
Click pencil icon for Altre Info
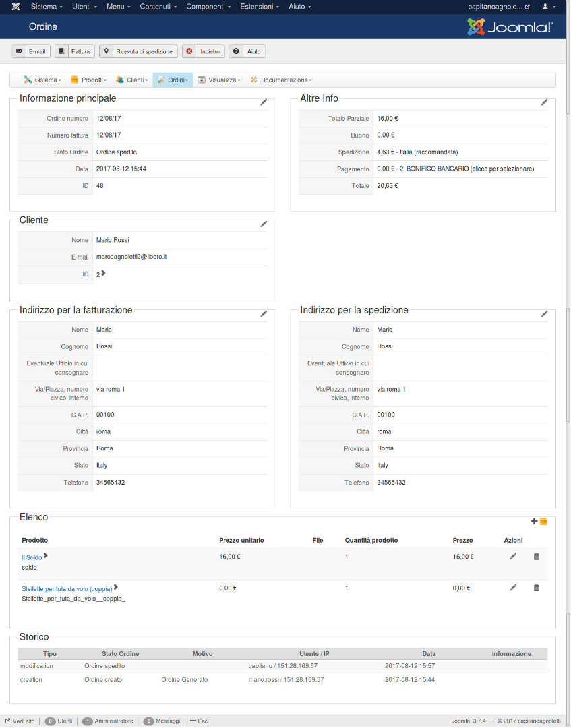[544, 102]
